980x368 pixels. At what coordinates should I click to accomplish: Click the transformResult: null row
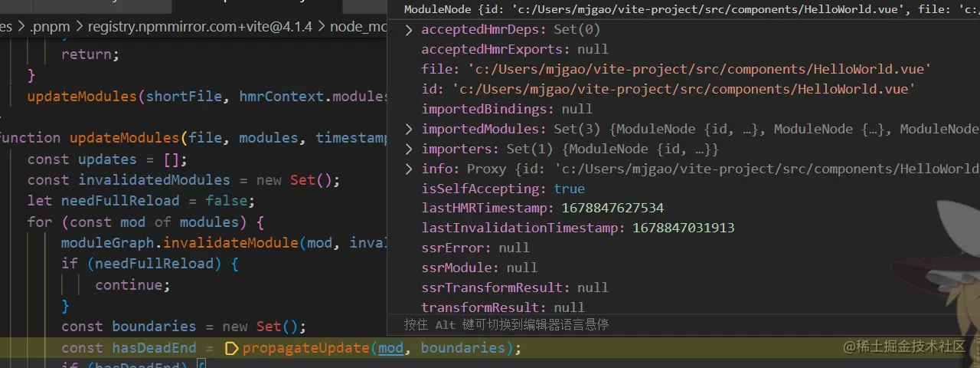503,307
